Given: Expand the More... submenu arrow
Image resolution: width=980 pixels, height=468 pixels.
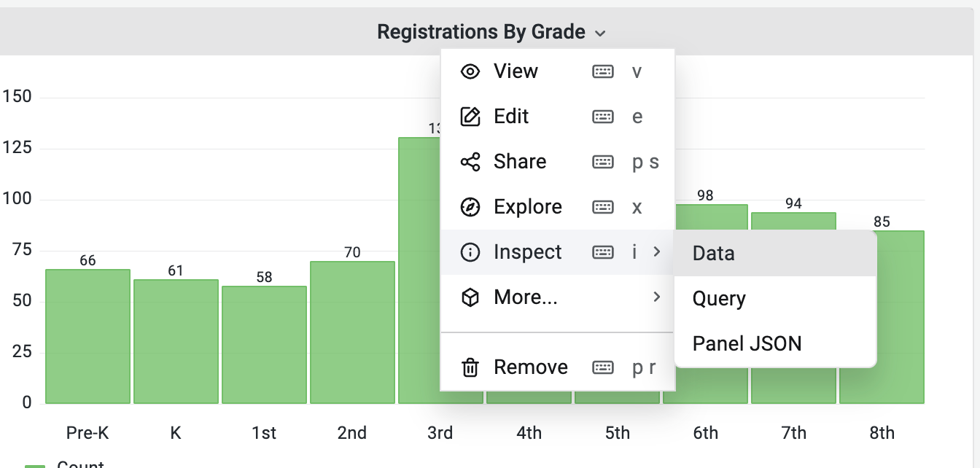Looking at the screenshot, I should pyautogui.click(x=657, y=297).
